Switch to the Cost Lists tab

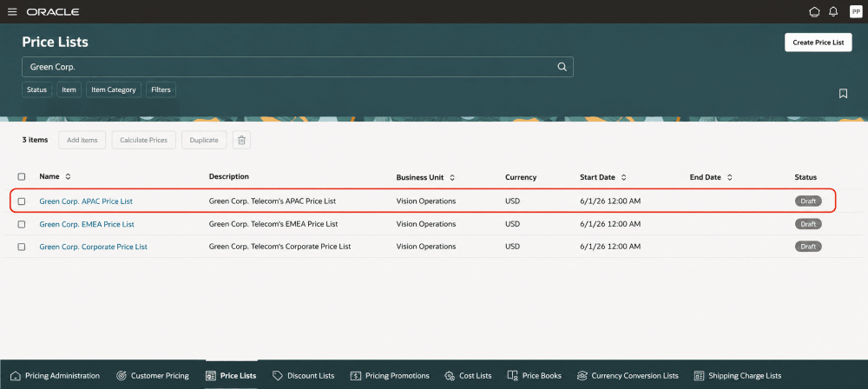[x=468, y=376]
